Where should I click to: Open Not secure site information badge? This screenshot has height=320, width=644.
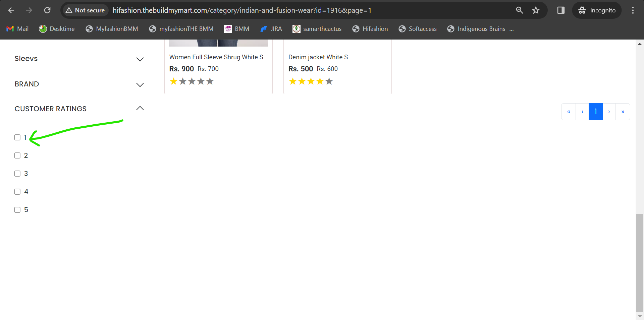coord(85,10)
